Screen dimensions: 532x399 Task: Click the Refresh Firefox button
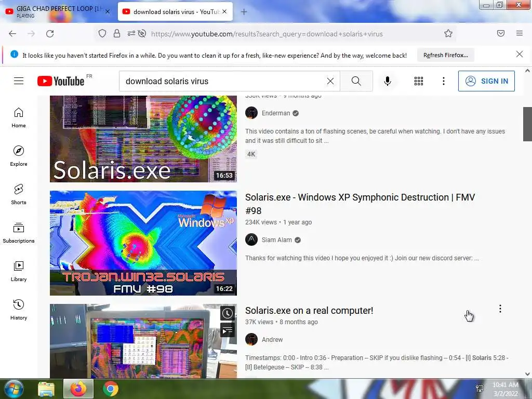click(x=445, y=55)
